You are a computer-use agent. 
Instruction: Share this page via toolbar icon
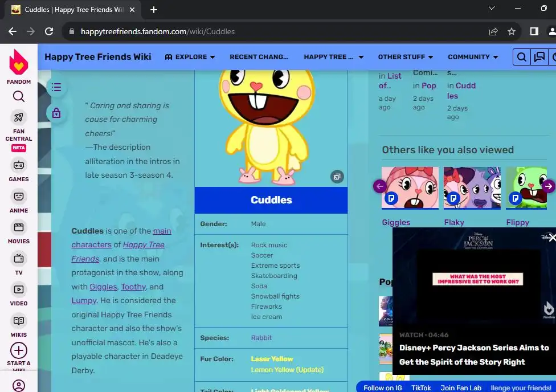coord(493,31)
